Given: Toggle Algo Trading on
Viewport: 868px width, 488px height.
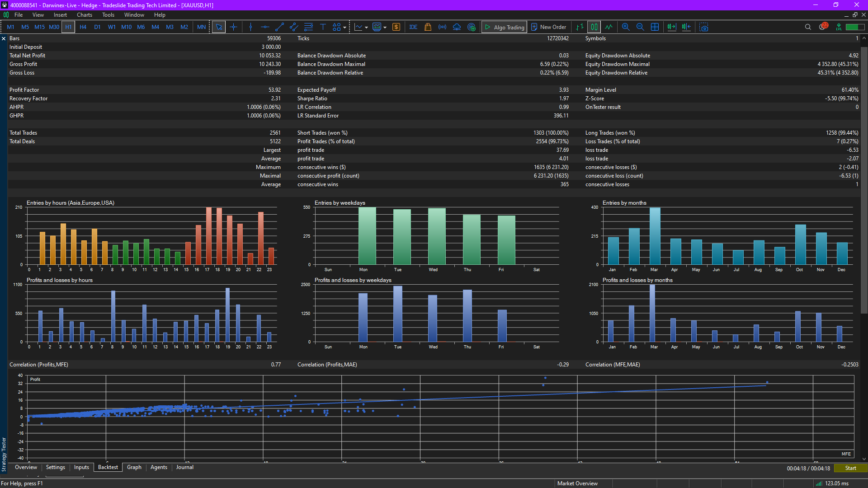Looking at the screenshot, I should coord(505,27).
